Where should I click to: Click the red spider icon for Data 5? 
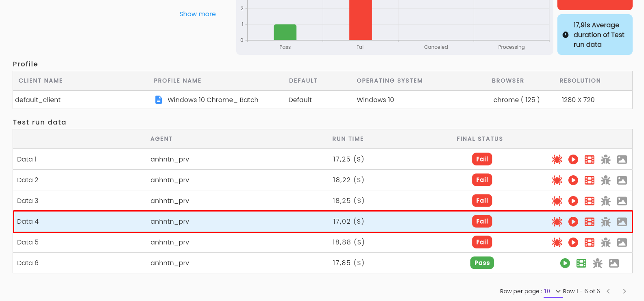tap(557, 242)
